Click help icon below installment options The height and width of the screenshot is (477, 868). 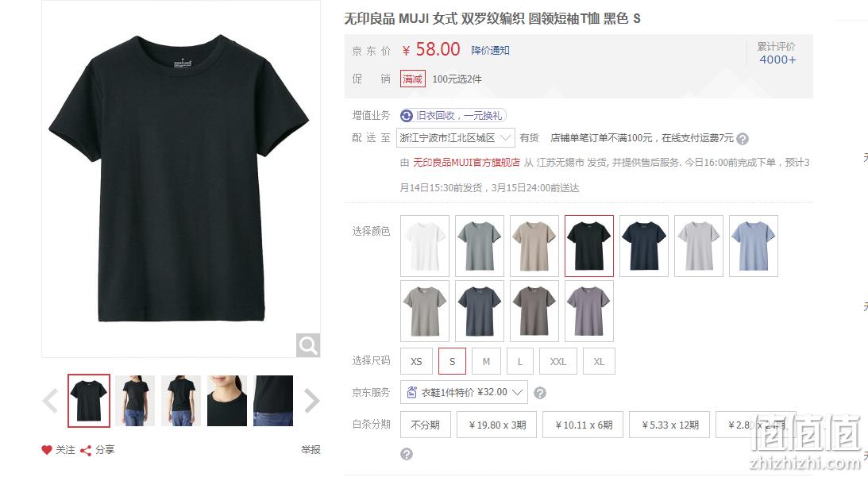point(407,454)
